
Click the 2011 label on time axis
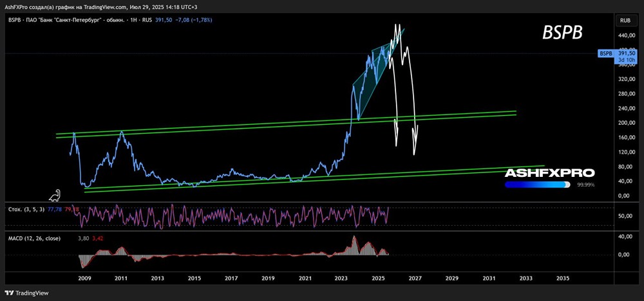click(120, 278)
